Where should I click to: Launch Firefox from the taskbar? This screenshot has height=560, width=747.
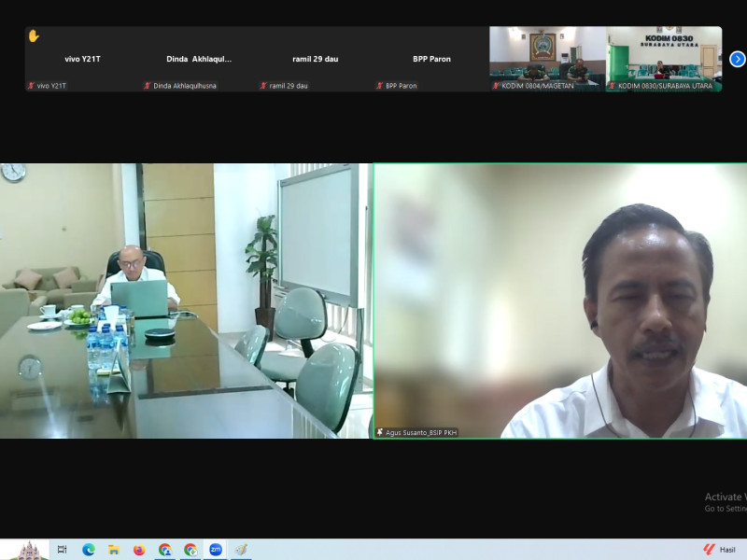[x=139, y=550]
